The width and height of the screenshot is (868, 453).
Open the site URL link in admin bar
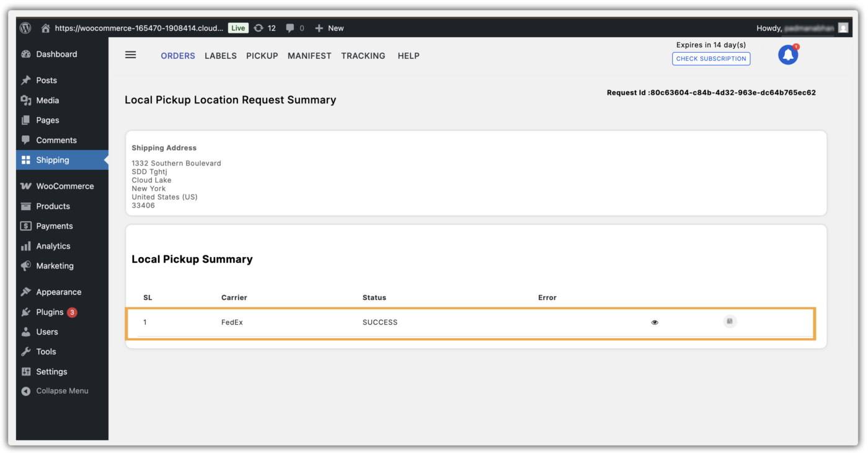coord(139,28)
